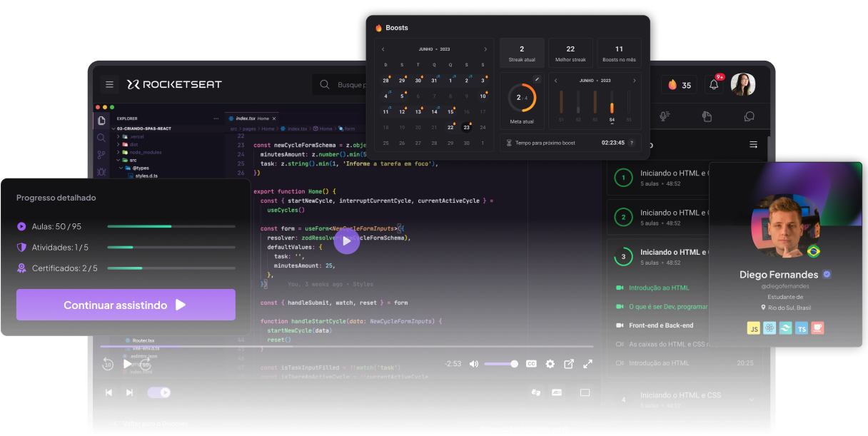Click the Certificados ribbon icon
The height and width of the screenshot is (436, 868).
pyautogui.click(x=21, y=268)
